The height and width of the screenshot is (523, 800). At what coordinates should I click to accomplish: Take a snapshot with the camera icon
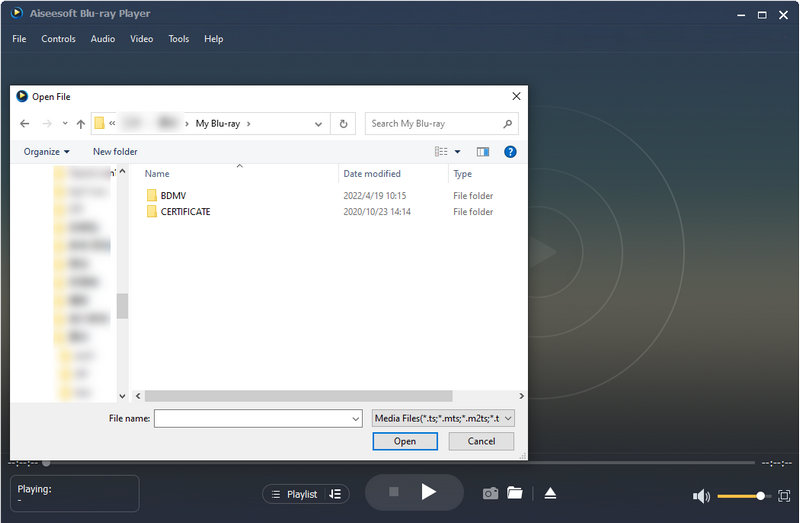pos(490,493)
